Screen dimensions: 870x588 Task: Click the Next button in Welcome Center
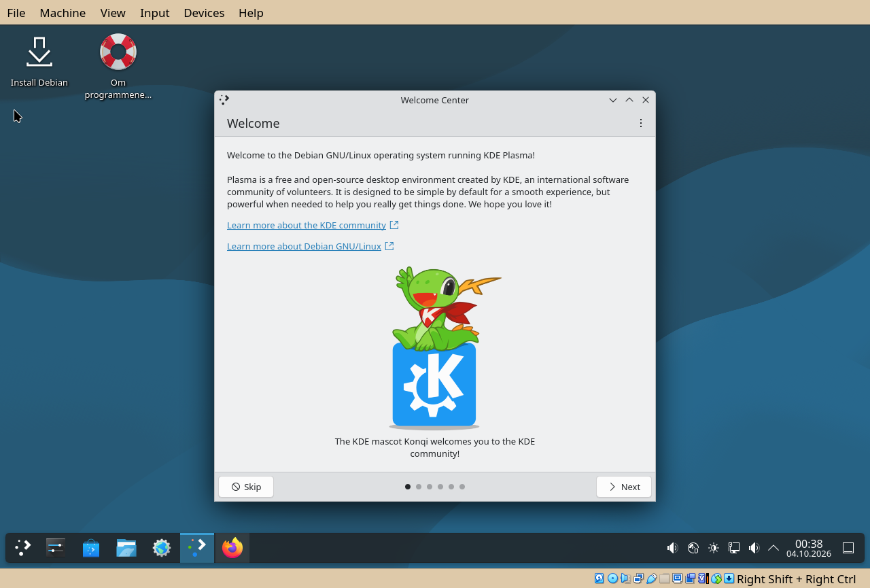(624, 487)
